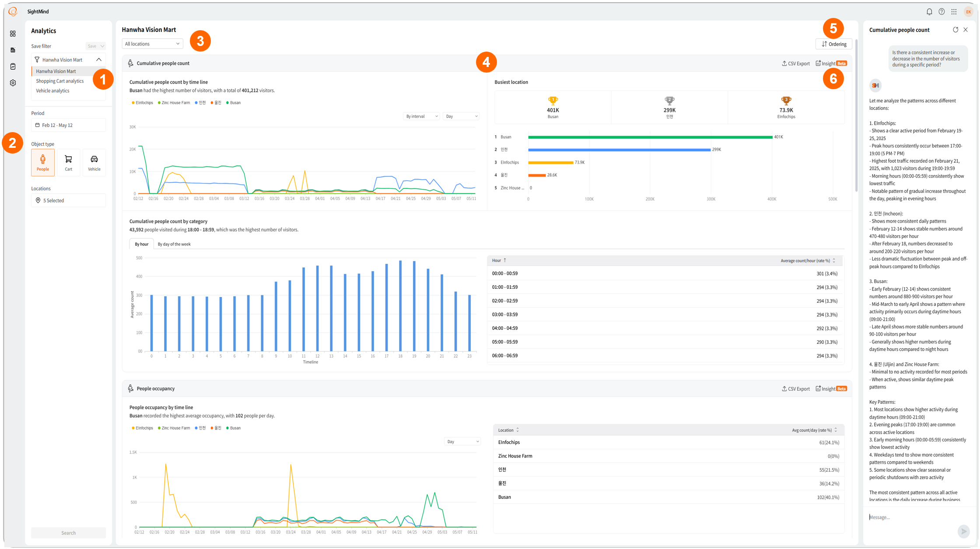Click the People occupancy section icon
Viewport: 980px width, 549px height.
click(x=130, y=388)
